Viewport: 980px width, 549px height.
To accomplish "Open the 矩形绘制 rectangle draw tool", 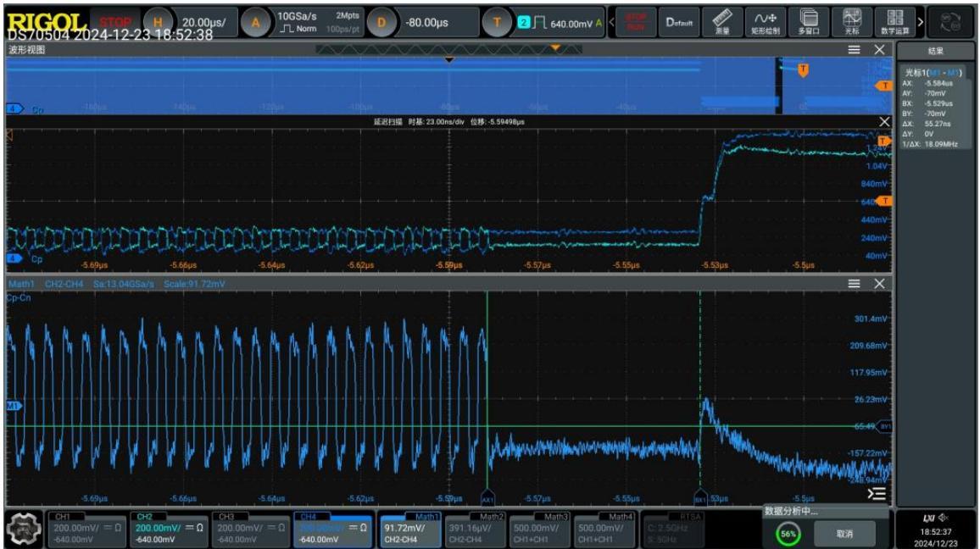I will (765, 23).
